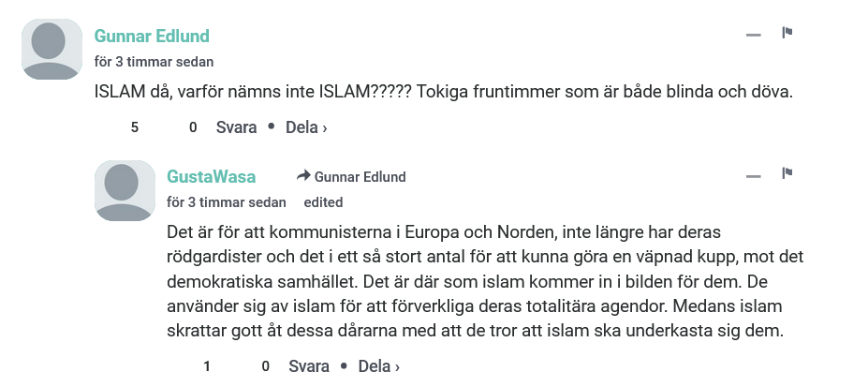Open the Gunnar Edlund username heading
This screenshot has height=387, width=868.
[x=152, y=36]
